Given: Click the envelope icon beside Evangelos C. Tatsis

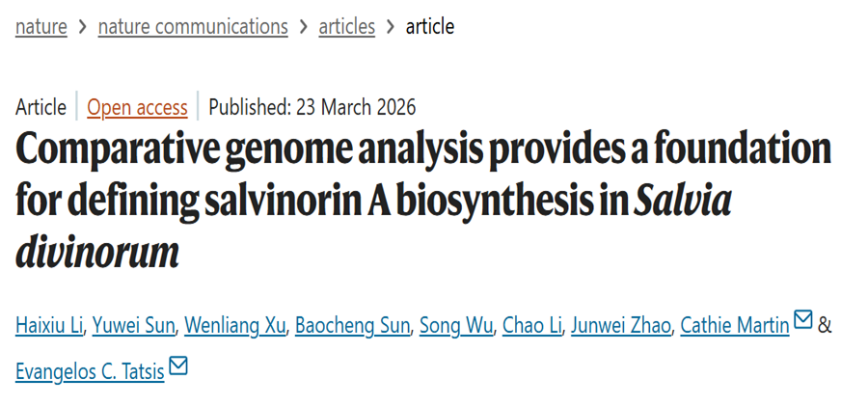Looking at the screenshot, I should [x=178, y=366].
